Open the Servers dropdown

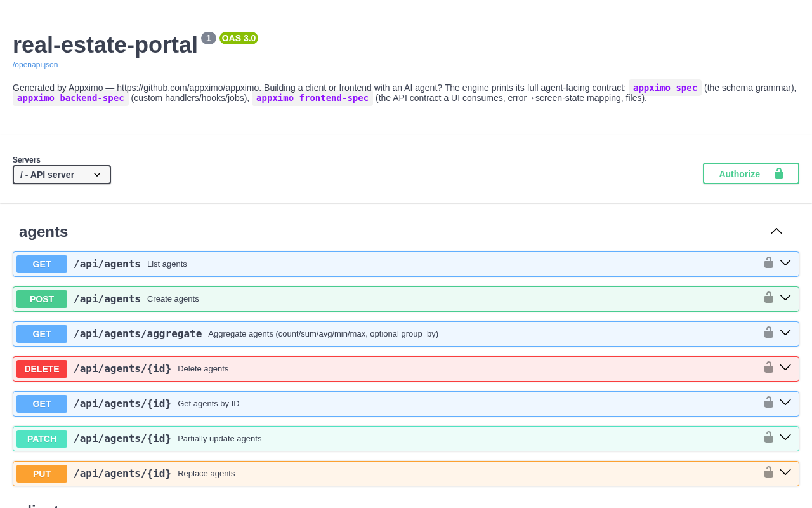62,175
